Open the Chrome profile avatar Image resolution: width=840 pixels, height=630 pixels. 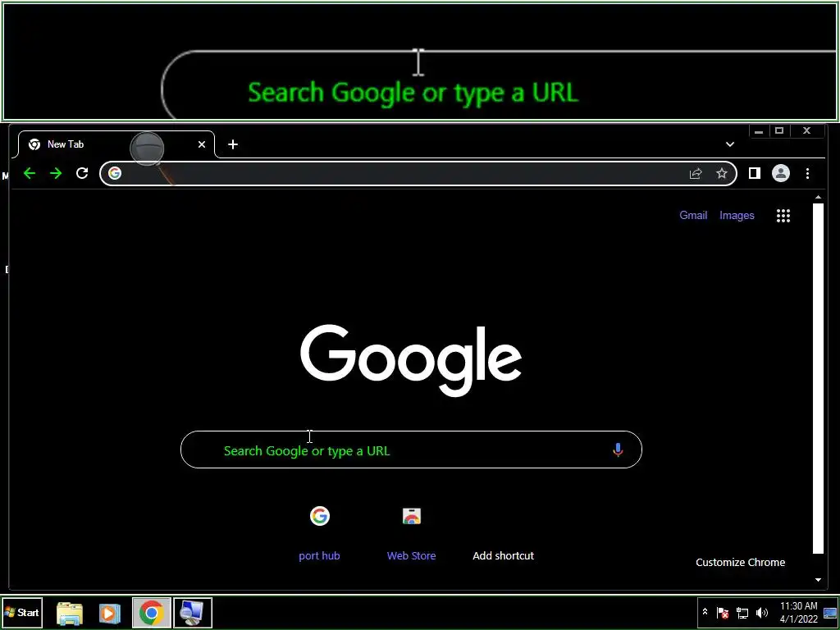click(x=781, y=173)
